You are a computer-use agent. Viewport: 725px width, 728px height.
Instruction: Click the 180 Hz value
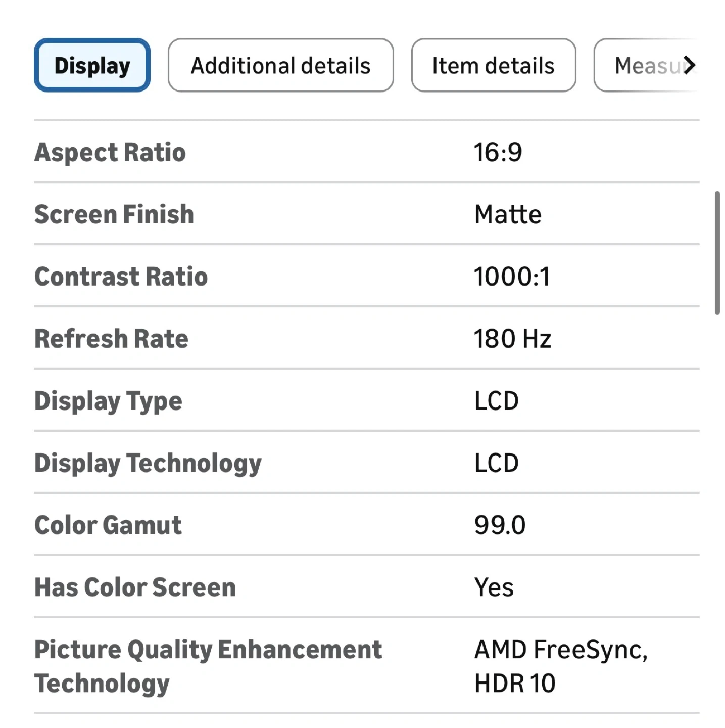(x=512, y=339)
